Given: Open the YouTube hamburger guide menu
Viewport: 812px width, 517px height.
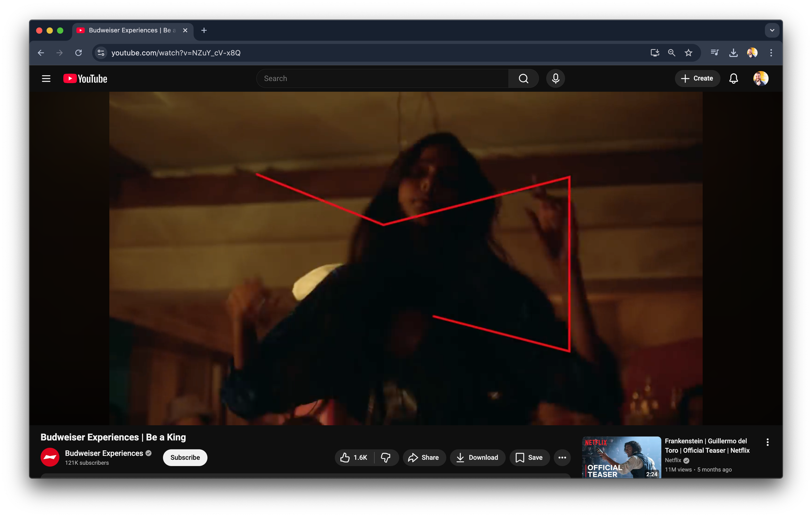Looking at the screenshot, I should (x=46, y=79).
